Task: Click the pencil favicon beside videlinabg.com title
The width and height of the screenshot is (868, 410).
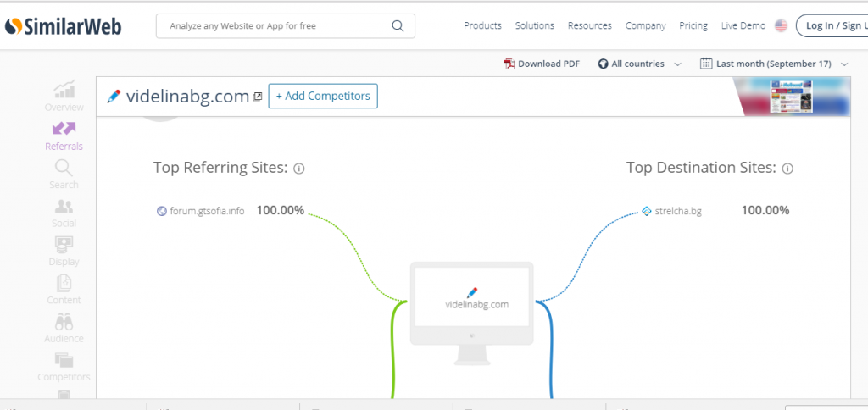Action: point(114,97)
